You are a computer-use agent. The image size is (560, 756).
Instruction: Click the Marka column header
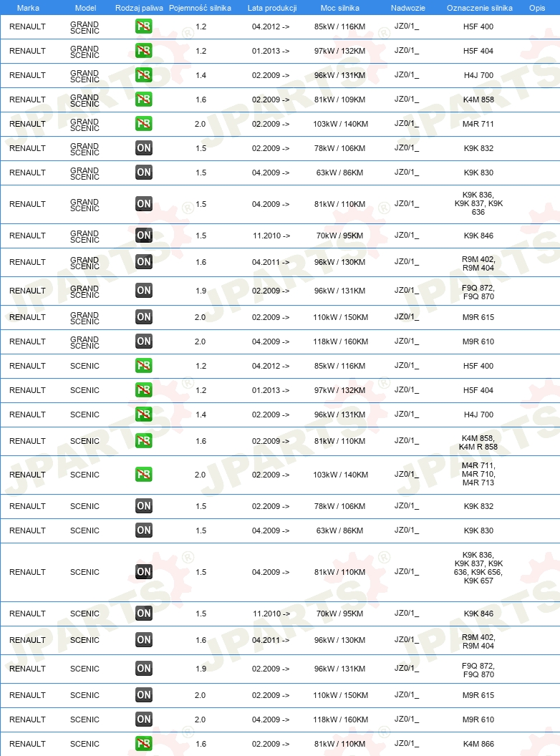[28, 8]
